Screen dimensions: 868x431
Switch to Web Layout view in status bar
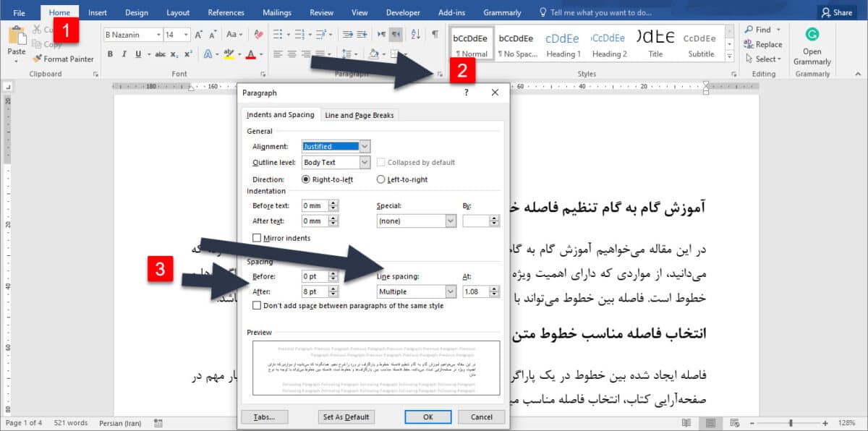click(x=733, y=423)
